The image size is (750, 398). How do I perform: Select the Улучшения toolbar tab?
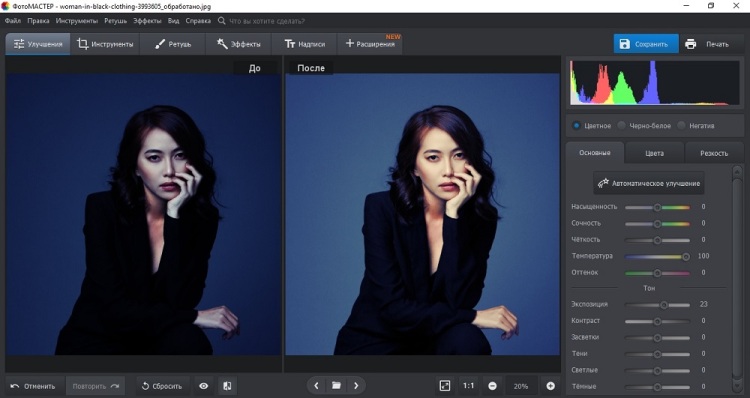(38, 44)
